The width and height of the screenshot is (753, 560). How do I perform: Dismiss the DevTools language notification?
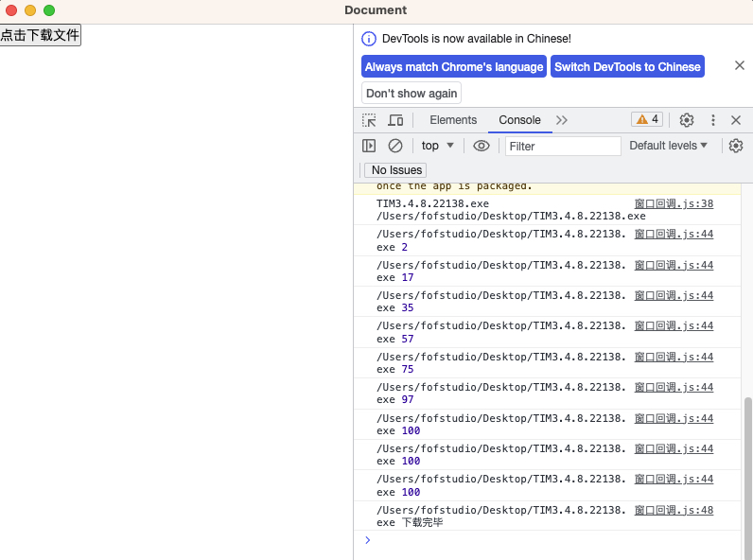click(739, 65)
